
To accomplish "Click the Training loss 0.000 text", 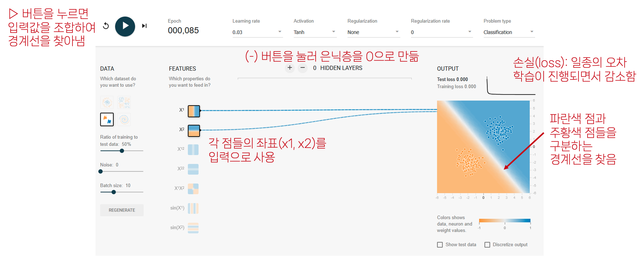I will point(456,87).
